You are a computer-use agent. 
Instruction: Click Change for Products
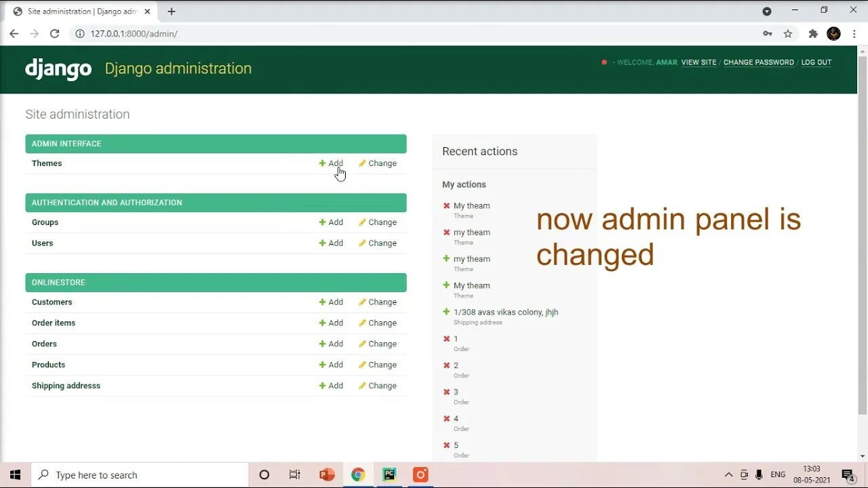(378, 365)
